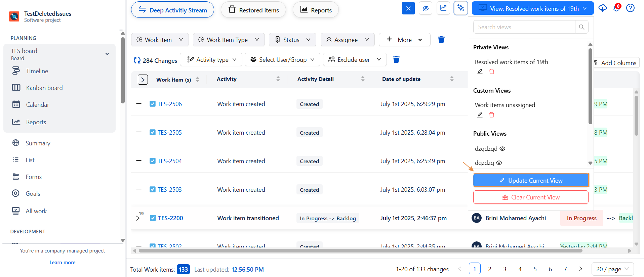Delete the 'Resolved work items of 19th' view

[x=491, y=72]
